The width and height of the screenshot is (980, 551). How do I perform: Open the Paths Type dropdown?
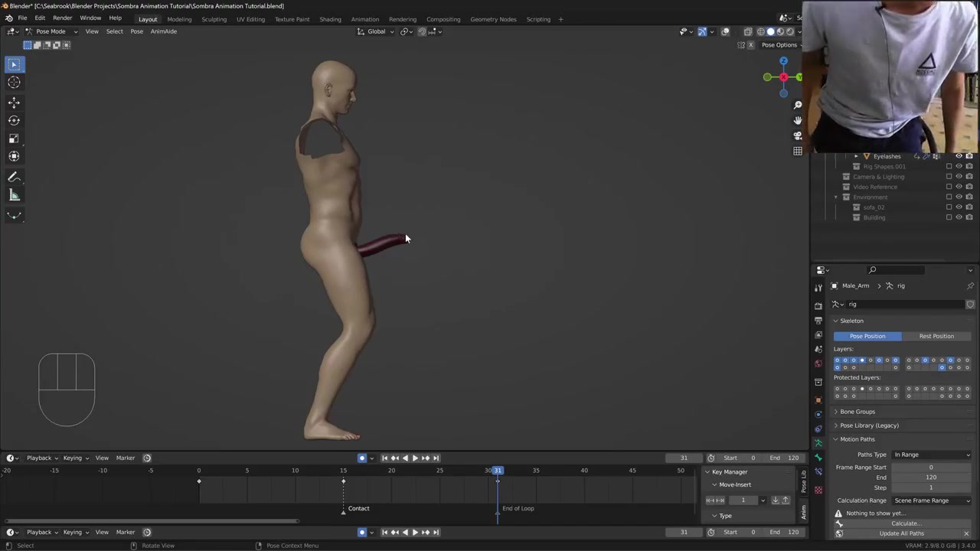[x=932, y=455]
